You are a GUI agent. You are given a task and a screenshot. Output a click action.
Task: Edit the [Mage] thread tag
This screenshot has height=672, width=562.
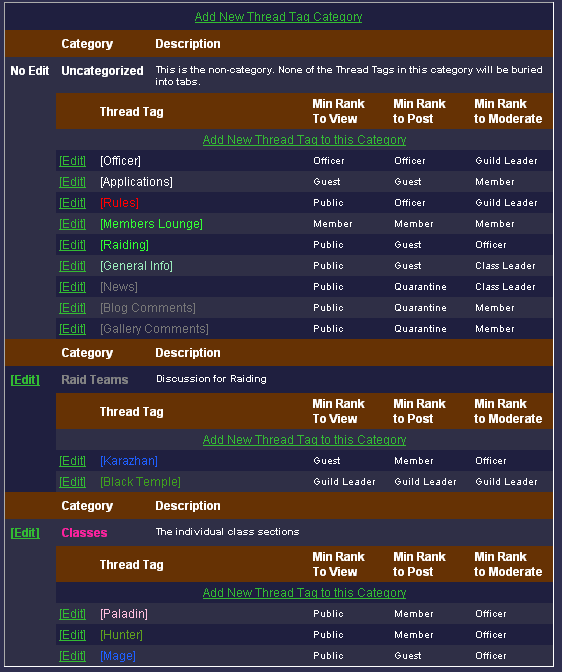(x=72, y=656)
